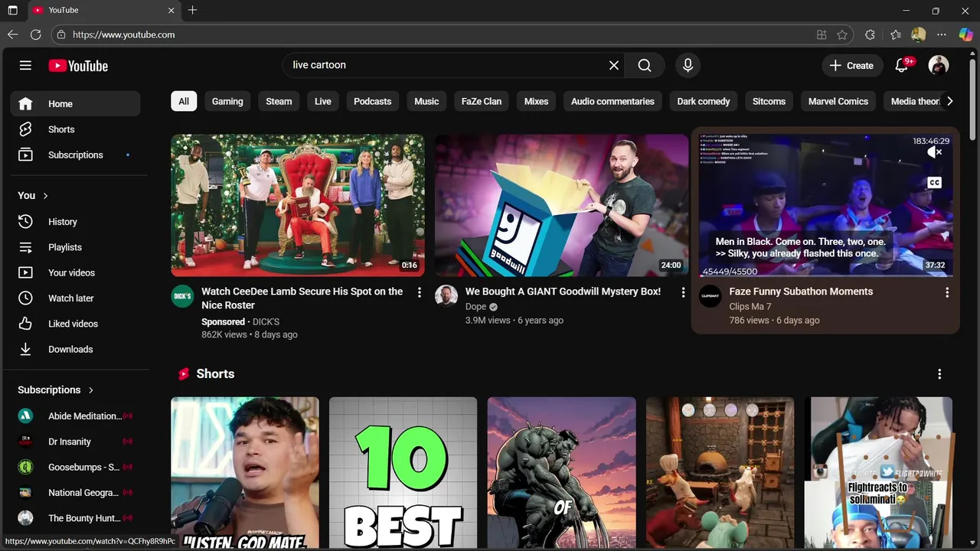Image resolution: width=980 pixels, height=551 pixels.
Task: Open Goodwill Mystery Box video thumbnail
Action: click(561, 205)
